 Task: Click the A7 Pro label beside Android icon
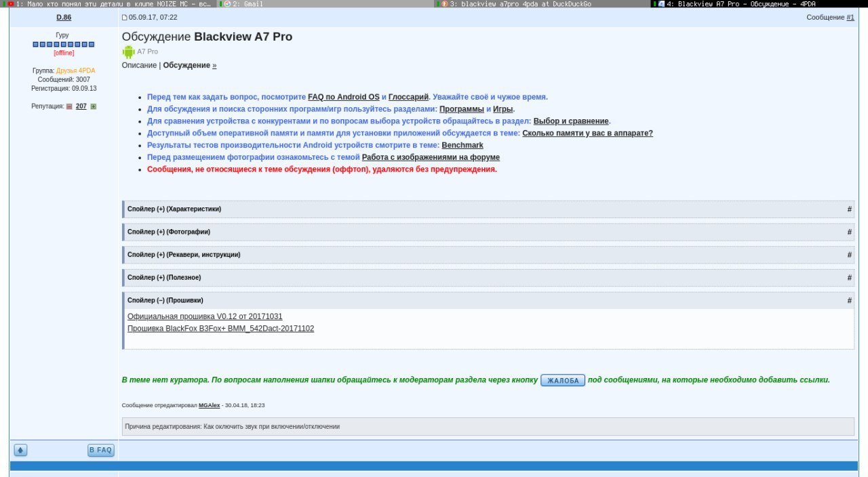(x=147, y=51)
